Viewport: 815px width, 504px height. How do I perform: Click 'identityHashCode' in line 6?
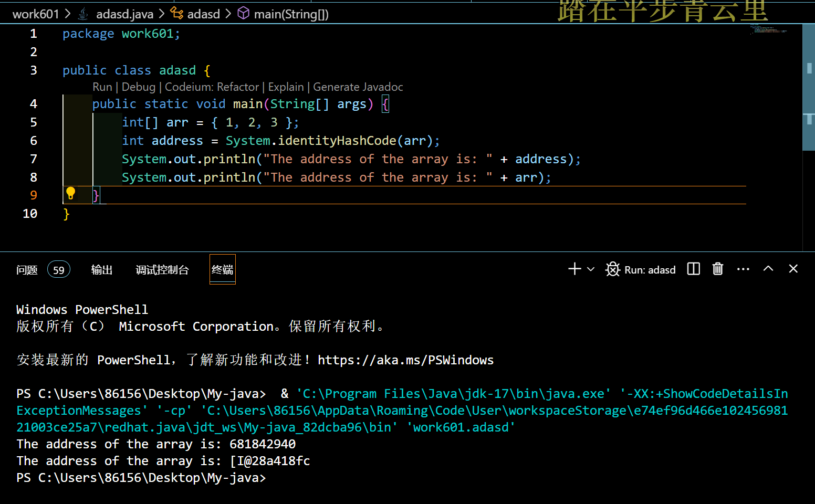click(337, 141)
